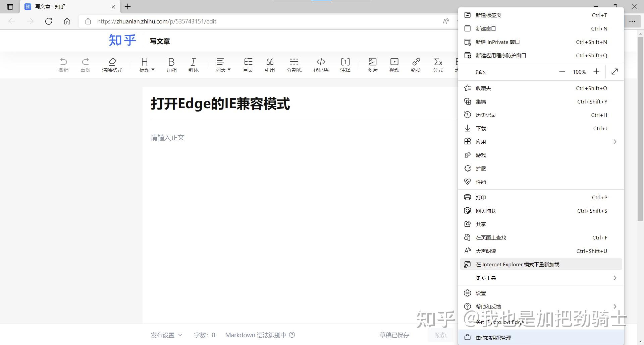Refresh the page with reload icon
The image size is (644, 345).
click(49, 21)
